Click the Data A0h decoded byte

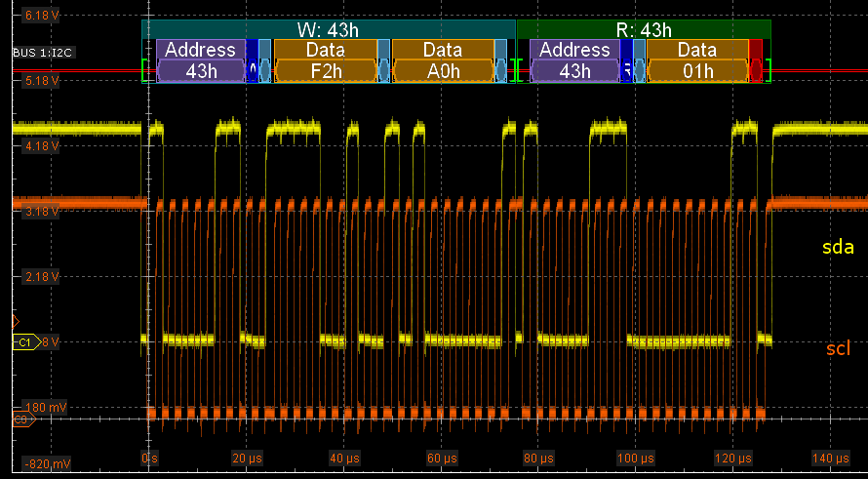pyautogui.click(x=442, y=60)
